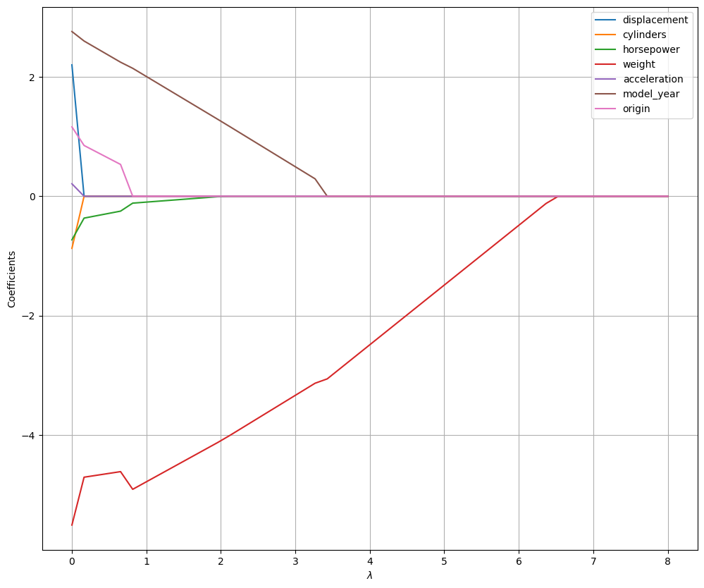Click the x-axis tick label 0
The height and width of the screenshot is (588, 704).
tap(72, 562)
